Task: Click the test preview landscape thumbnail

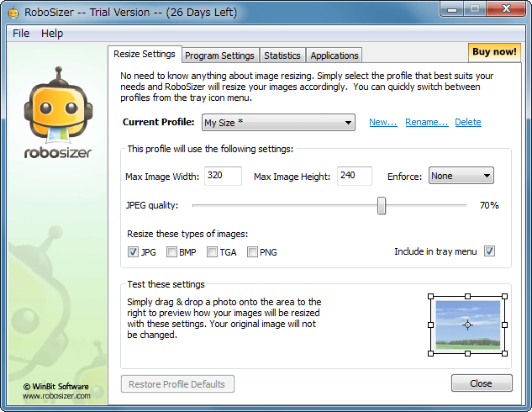Action: (467, 325)
